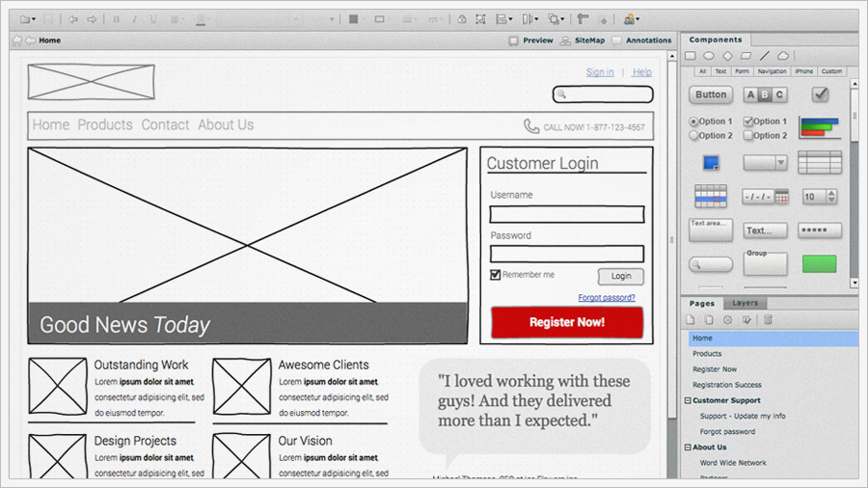Open the text color picker in toolbar
The height and width of the screenshot is (488, 868).
(x=203, y=19)
